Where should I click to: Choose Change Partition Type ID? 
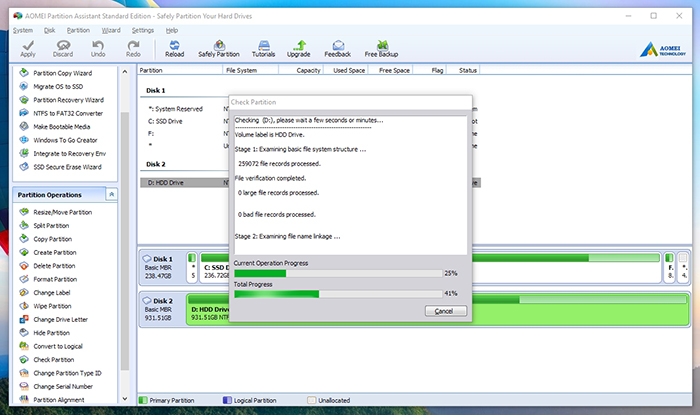(61, 373)
